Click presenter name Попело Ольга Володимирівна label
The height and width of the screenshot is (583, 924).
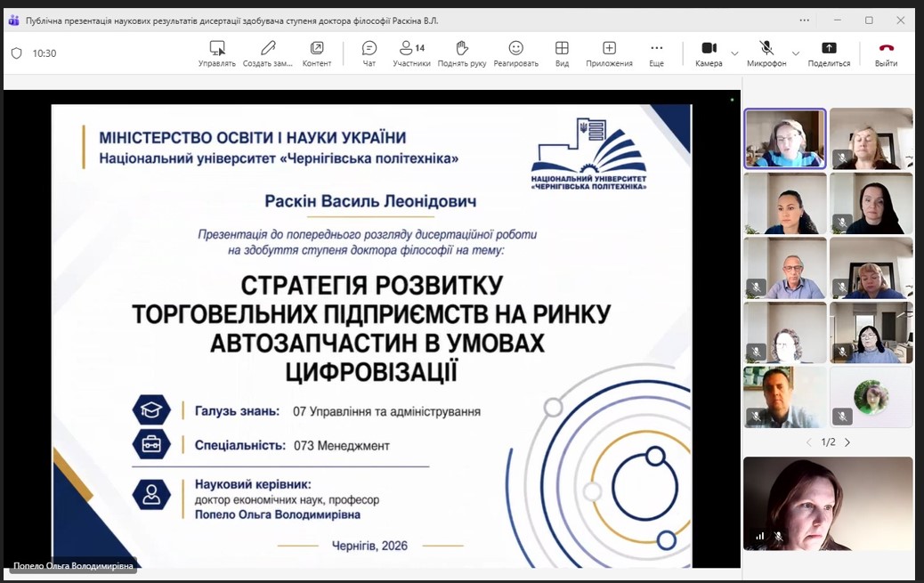(73, 566)
